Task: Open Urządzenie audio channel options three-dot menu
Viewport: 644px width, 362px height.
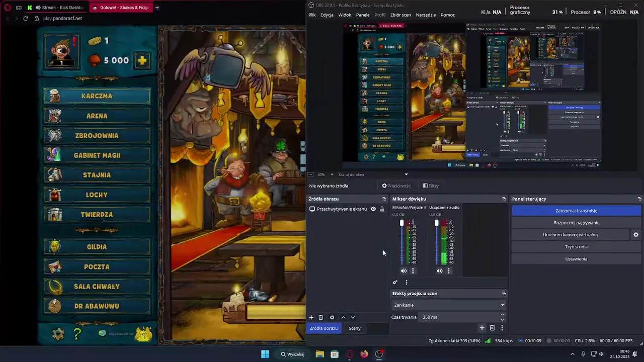Action: coord(449,270)
